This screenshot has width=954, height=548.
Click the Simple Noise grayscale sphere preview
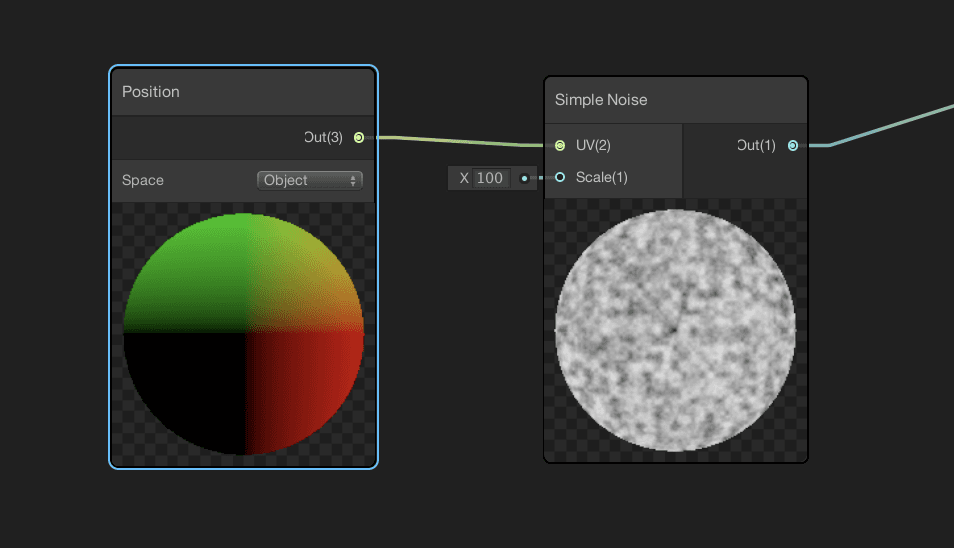coord(675,330)
